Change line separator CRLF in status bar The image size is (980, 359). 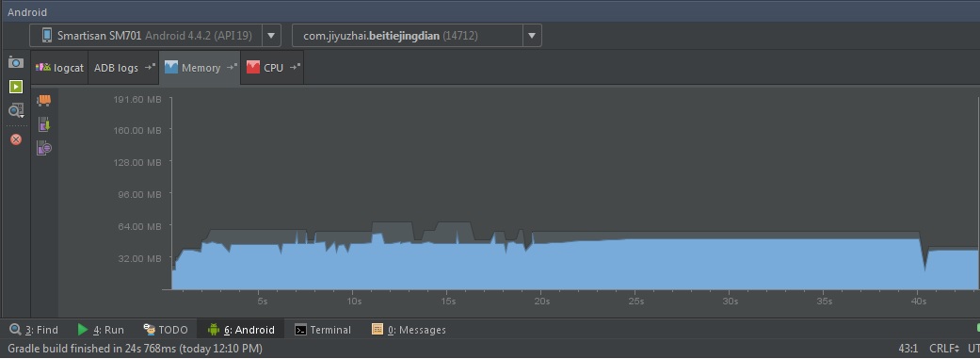943,349
